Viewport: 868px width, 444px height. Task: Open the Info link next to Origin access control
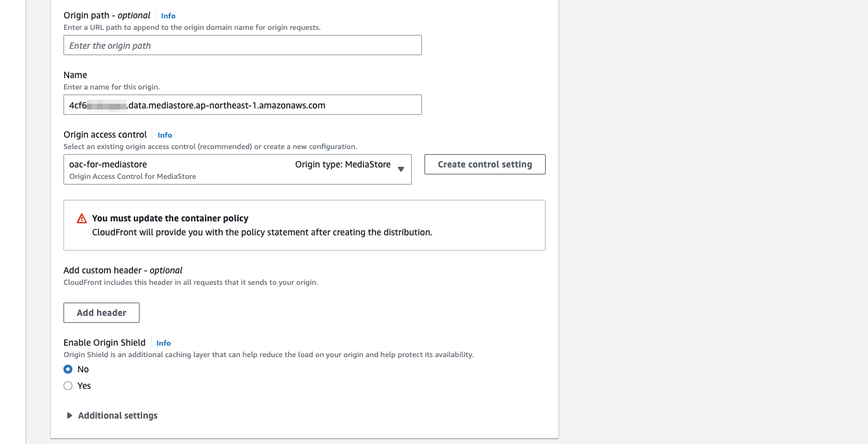165,135
